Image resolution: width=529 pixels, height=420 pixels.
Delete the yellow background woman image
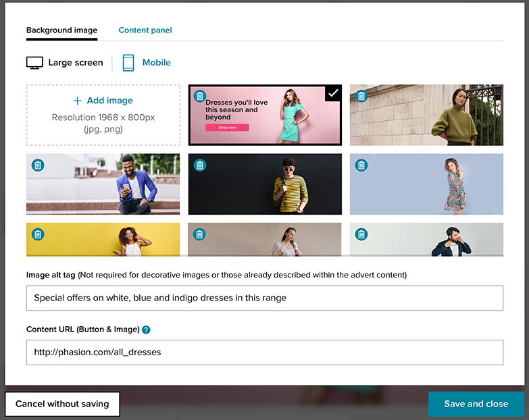coord(38,234)
